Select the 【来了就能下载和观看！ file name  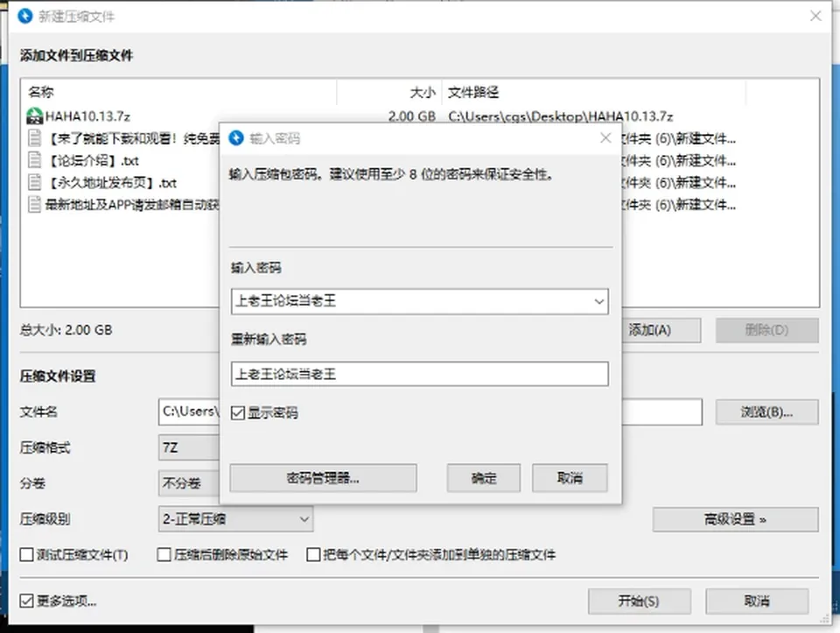click(133, 139)
